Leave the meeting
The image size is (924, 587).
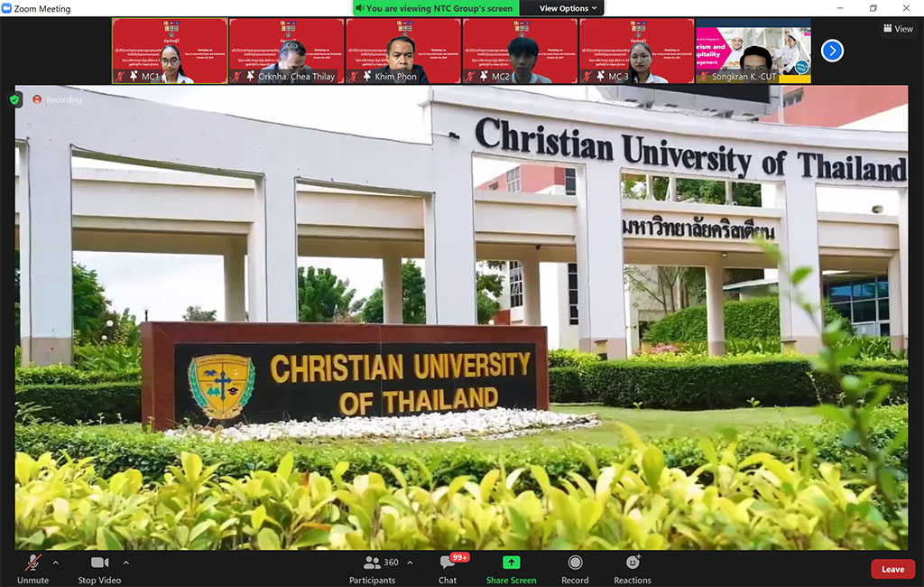point(892,569)
